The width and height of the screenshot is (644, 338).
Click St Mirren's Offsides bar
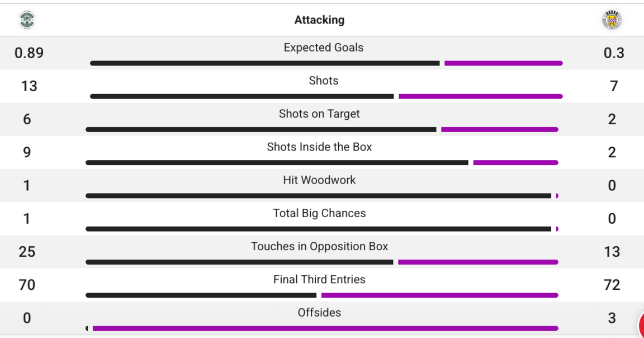click(x=327, y=328)
